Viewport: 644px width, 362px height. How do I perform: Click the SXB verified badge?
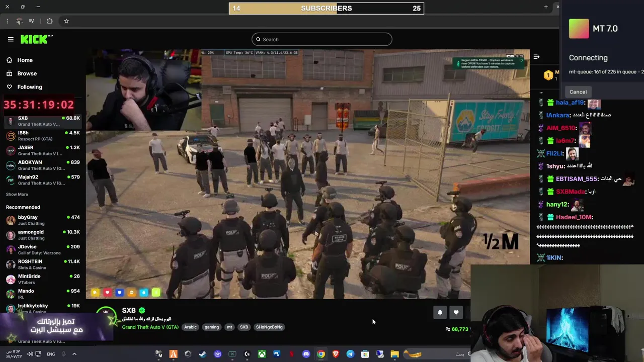(x=142, y=311)
